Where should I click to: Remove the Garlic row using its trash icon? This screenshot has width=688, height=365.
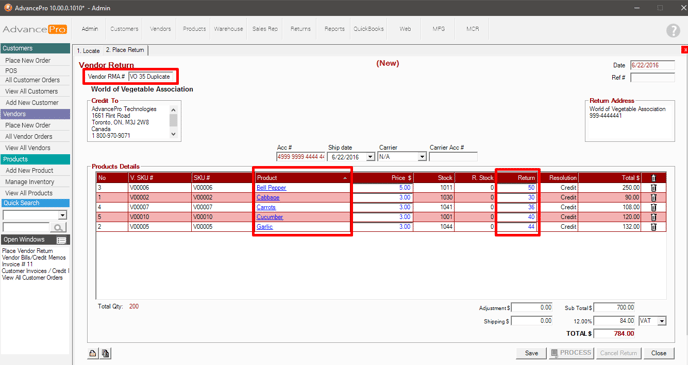tap(653, 227)
